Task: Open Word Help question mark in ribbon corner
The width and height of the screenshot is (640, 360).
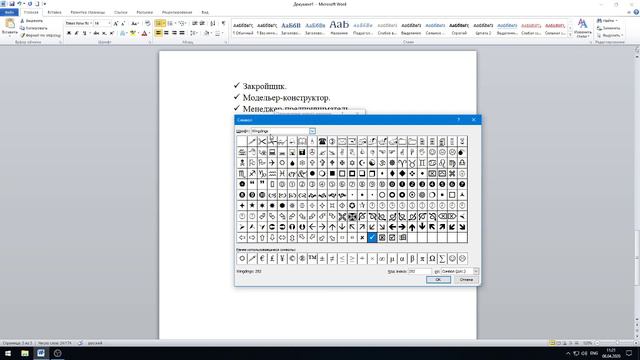Action: coord(636,12)
